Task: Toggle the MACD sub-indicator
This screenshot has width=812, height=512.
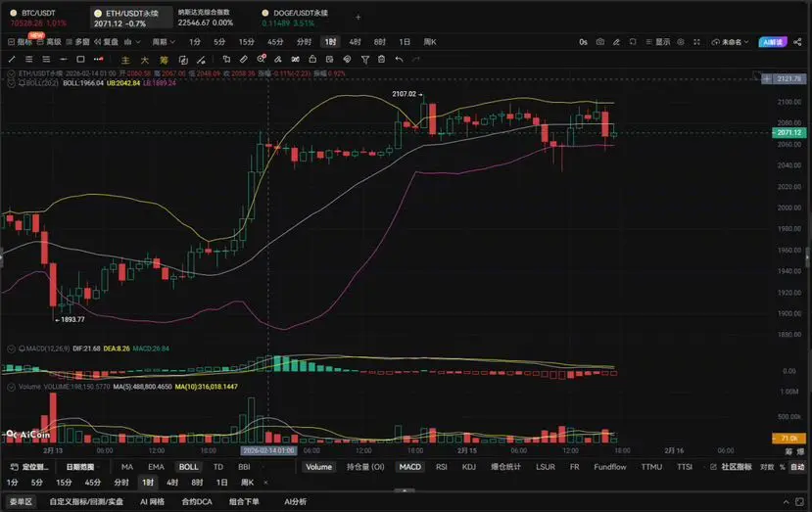Action: 409,467
